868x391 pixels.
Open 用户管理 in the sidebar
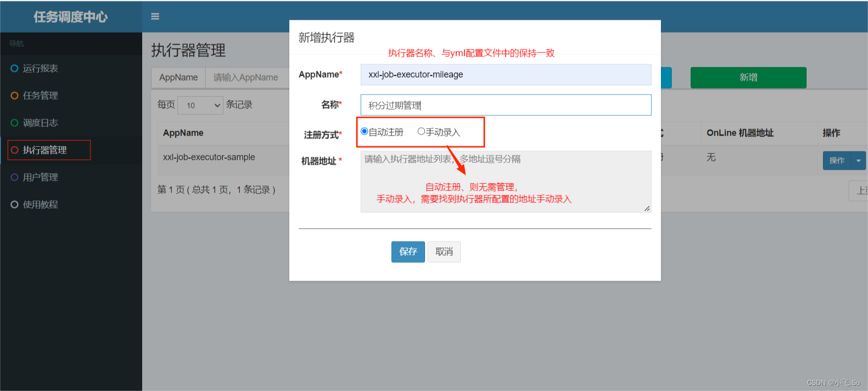pyautogui.click(x=40, y=177)
